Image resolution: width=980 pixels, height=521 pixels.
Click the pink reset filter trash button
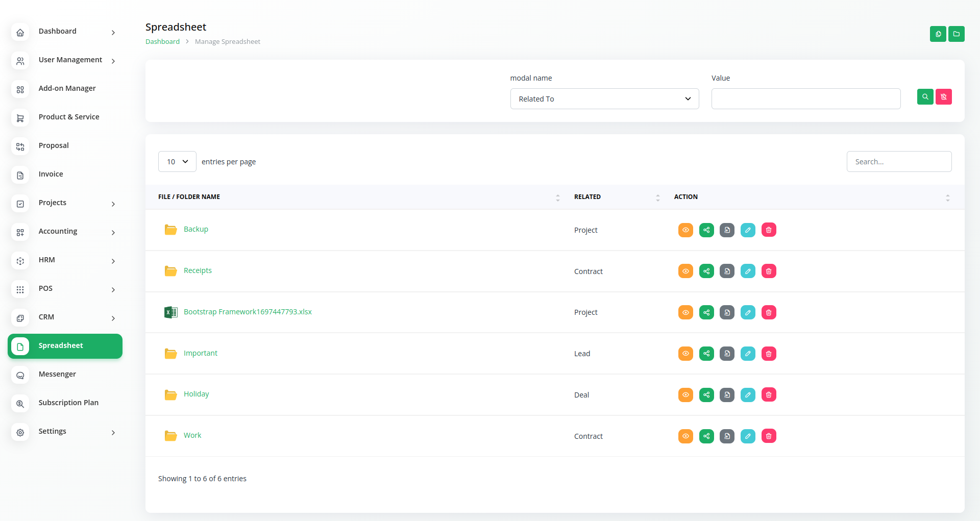(x=943, y=97)
